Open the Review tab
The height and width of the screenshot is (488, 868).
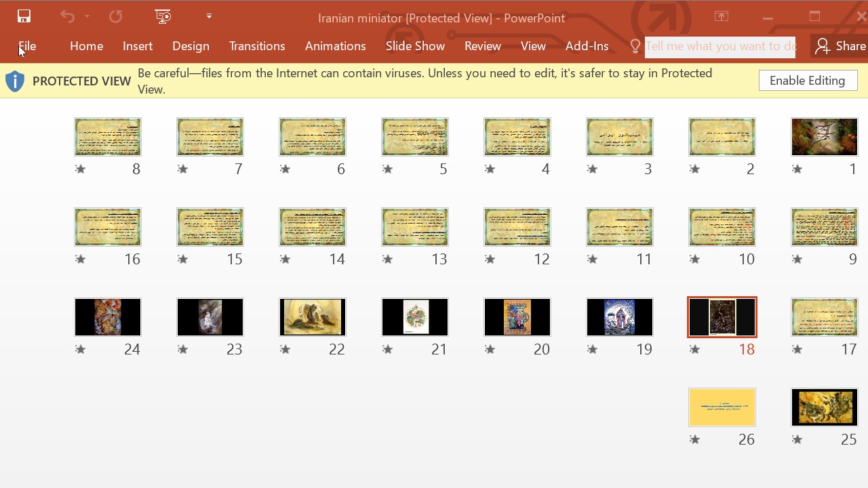483,46
